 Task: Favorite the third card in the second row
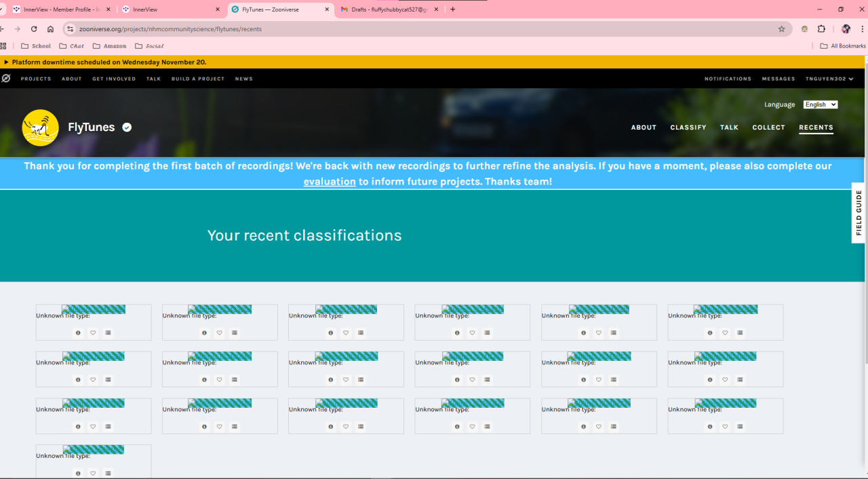(x=346, y=379)
